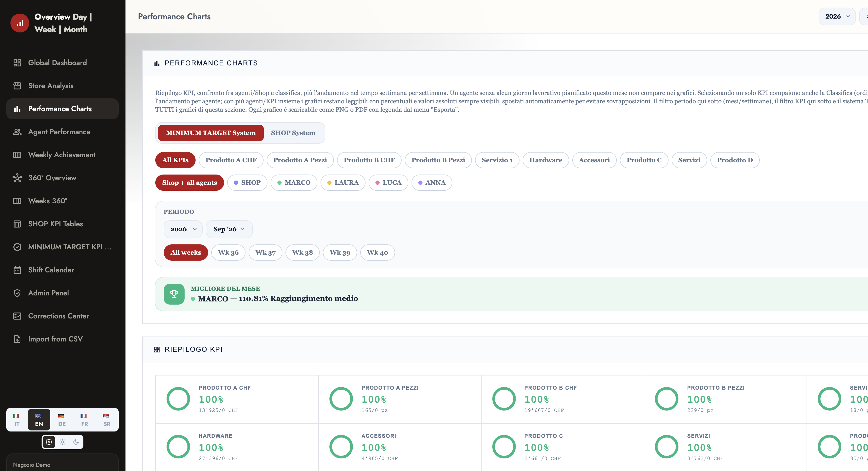Click the Weekly Achievement columns icon
Viewport: 868px width, 471px height.
point(17,155)
